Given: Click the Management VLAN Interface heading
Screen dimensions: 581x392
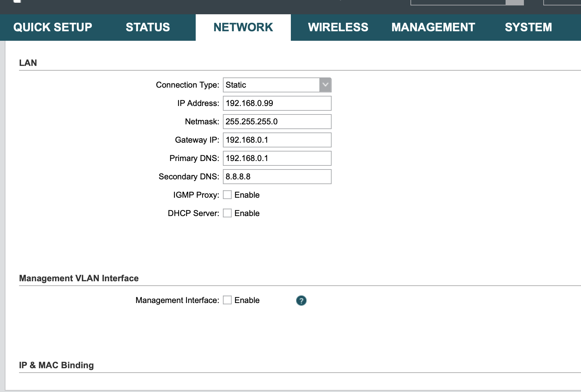Looking at the screenshot, I should (x=79, y=278).
